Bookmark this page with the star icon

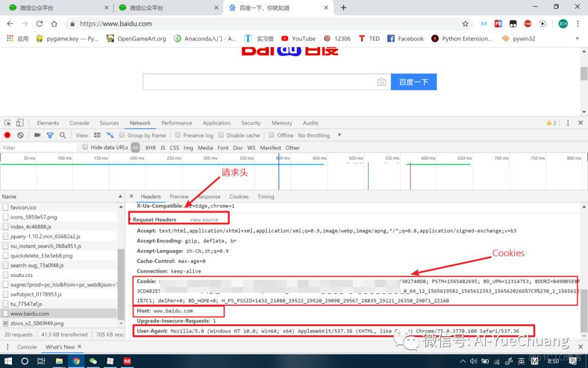click(x=465, y=23)
